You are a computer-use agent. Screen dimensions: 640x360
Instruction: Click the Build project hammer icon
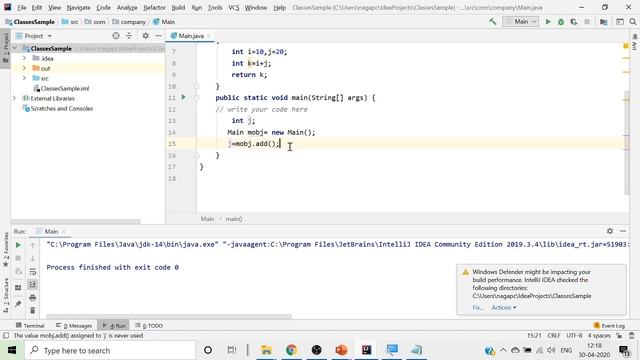(x=493, y=22)
